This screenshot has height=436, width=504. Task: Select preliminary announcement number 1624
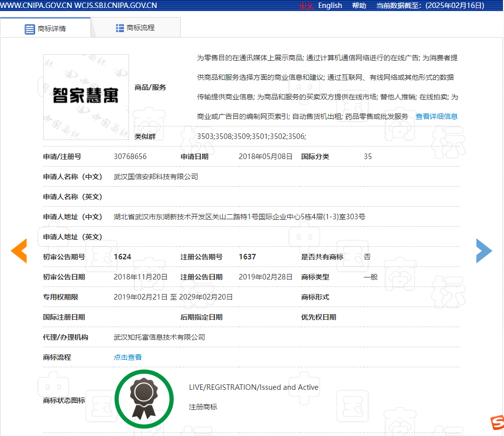point(122,257)
